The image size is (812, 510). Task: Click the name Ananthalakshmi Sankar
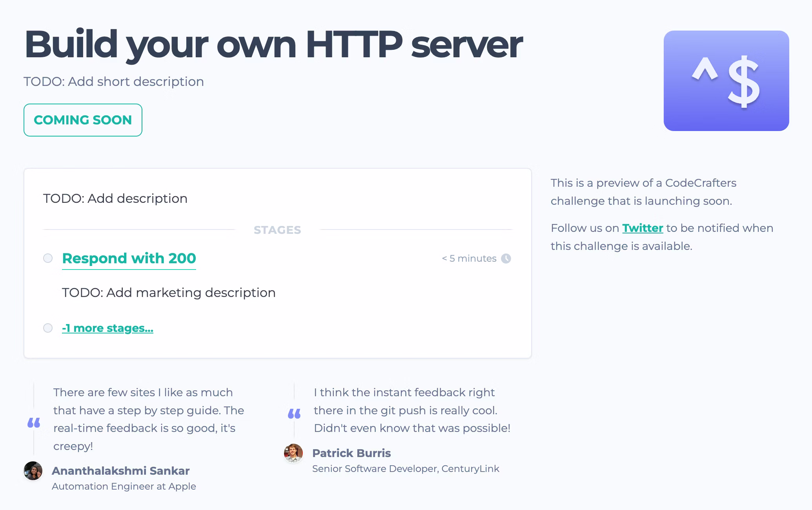tap(120, 471)
